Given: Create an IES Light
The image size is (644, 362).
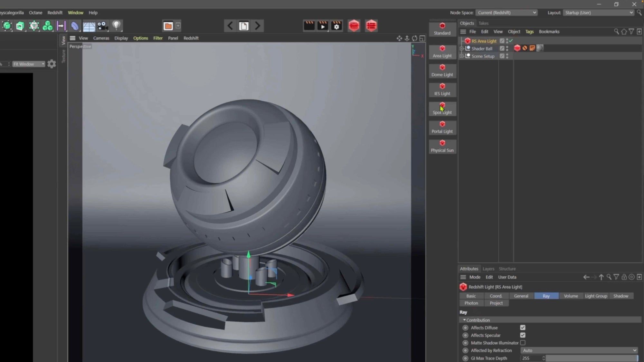Looking at the screenshot, I should pyautogui.click(x=442, y=89).
